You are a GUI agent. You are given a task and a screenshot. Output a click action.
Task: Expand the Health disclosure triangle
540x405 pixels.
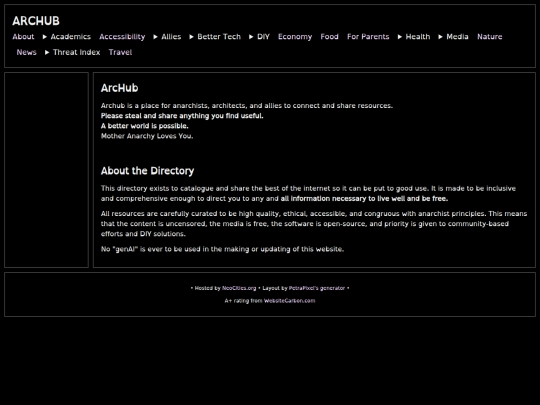(x=400, y=37)
